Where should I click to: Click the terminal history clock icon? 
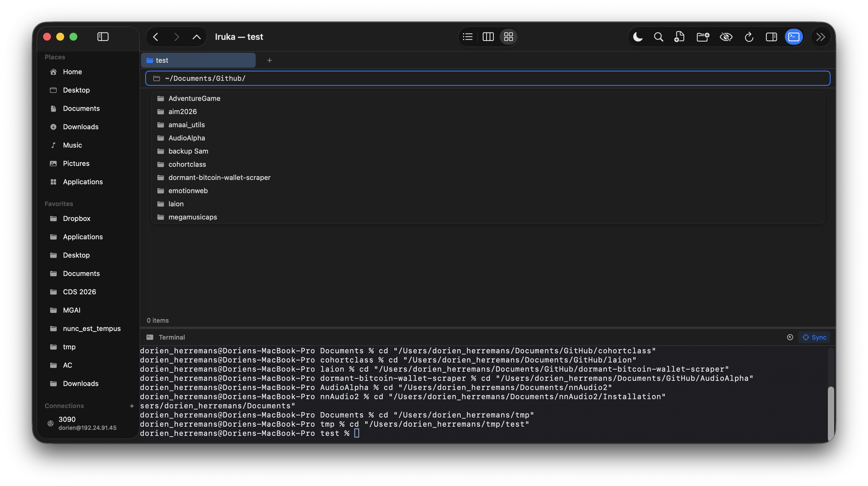click(790, 337)
